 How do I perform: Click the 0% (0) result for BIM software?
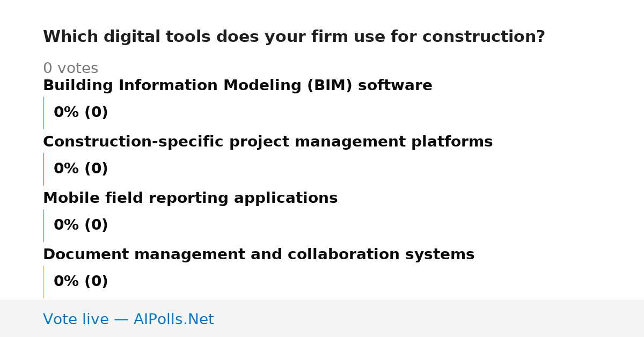[x=81, y=113]
